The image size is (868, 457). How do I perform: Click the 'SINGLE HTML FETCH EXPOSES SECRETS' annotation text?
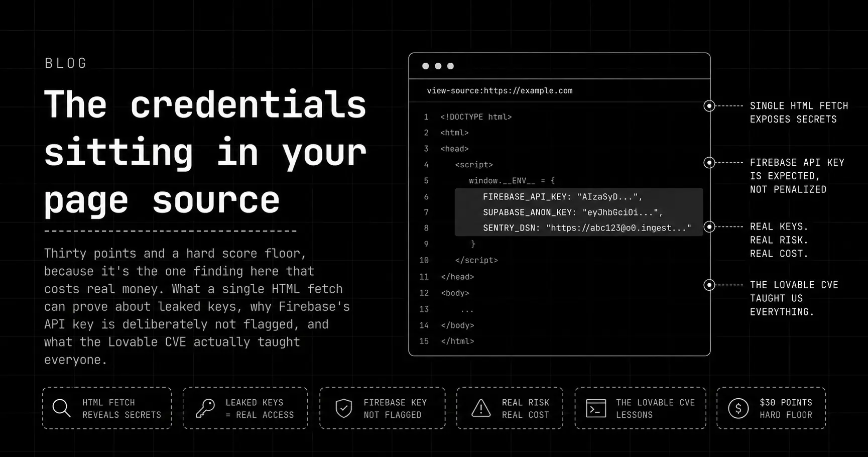(x=799, y=112)
